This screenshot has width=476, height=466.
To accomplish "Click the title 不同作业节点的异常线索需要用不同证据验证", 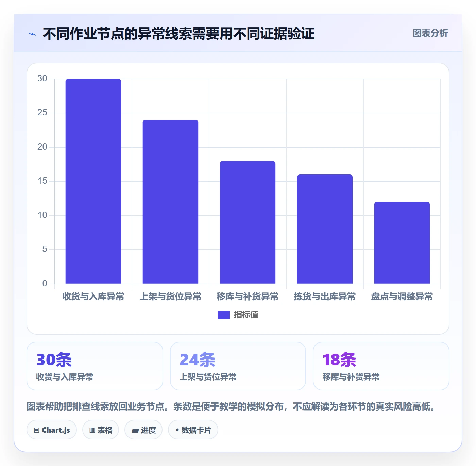I will 178,34.
